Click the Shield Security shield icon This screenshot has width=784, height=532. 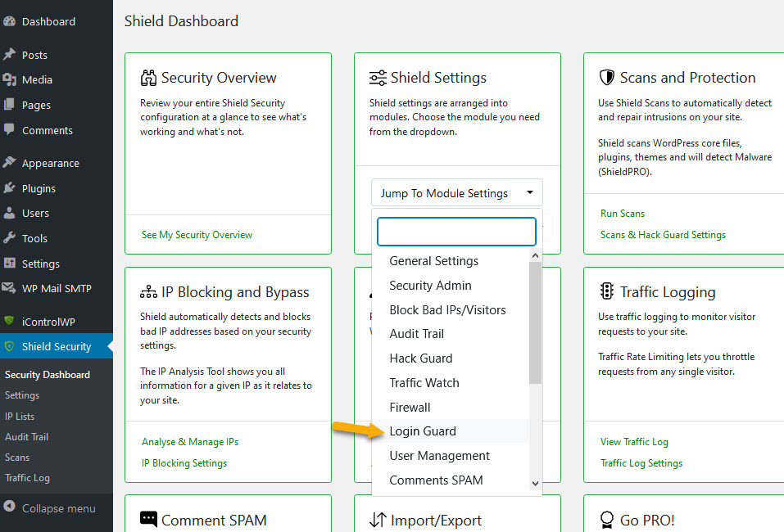[9, 346]
